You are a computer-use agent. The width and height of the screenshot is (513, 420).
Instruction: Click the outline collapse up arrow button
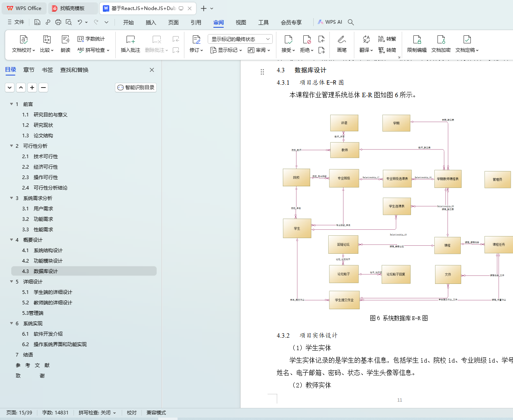coord(21,88)
